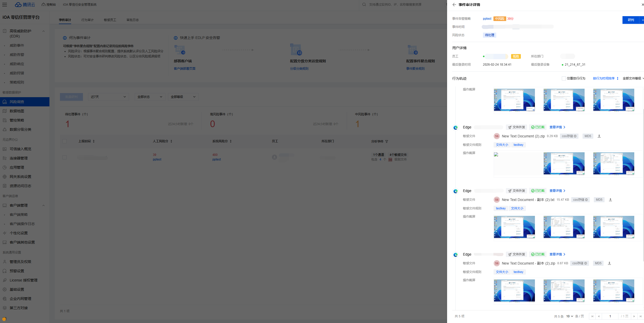Click the filter icon beside 分析事件 column
The height and width of the screenshot is (323, 644).
(387, 142)
